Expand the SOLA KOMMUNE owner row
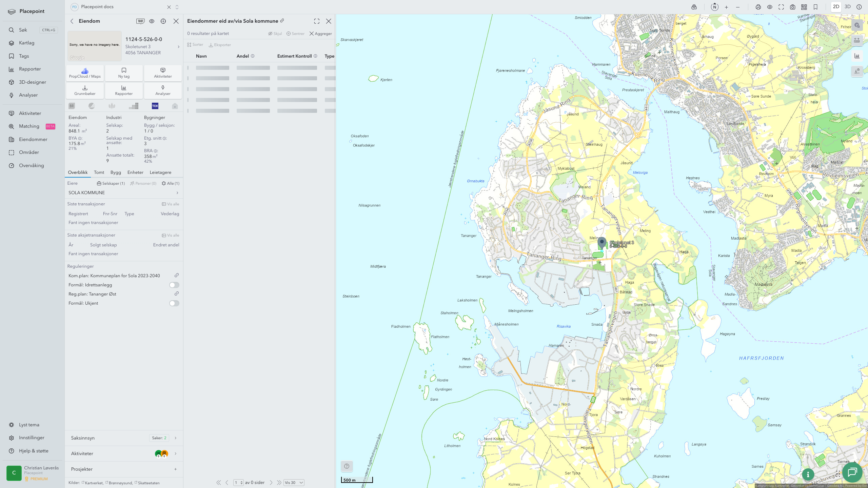This screenshot has height=488, width=868. pos(124,193)
